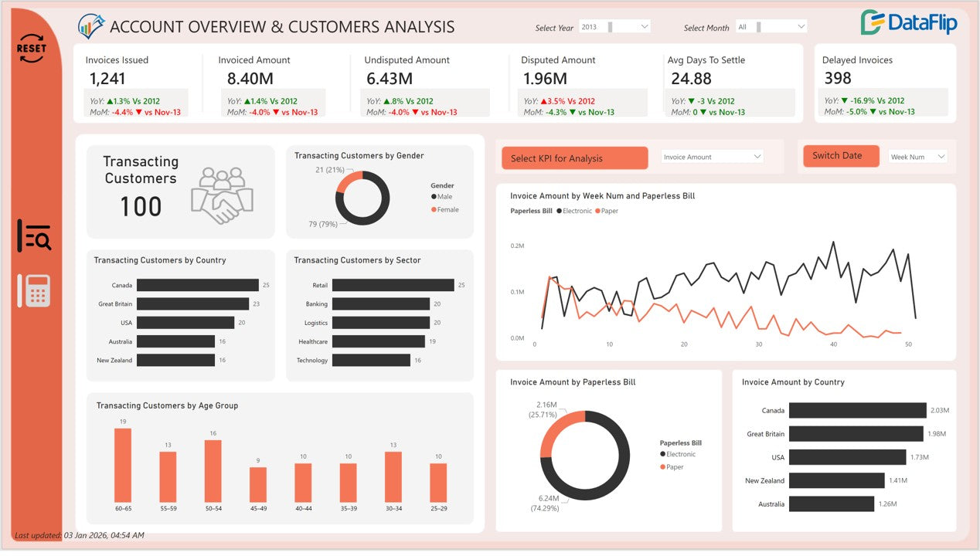Click the handshake customers icon
The image size is (980, 556).
click(x=222, y=195)
